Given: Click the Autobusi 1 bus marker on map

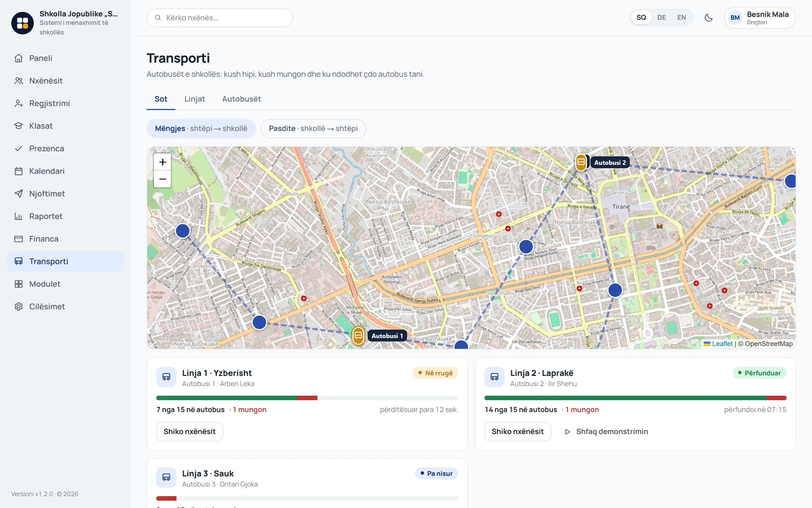Looking at the screenshot, I should [358, 335].
